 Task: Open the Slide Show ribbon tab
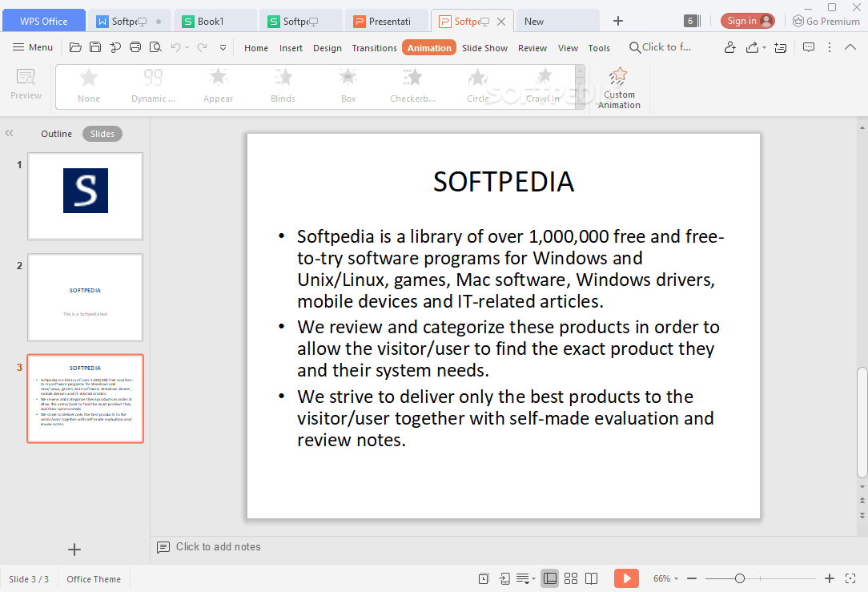tap(484, 48)
